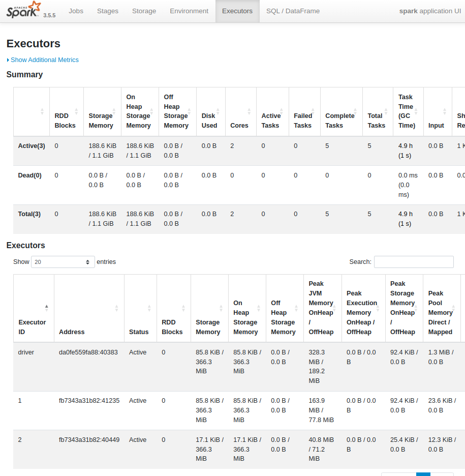Sort summary by Storage Memory
Screen dimensions: 465x476
click(x=102, y=111)
